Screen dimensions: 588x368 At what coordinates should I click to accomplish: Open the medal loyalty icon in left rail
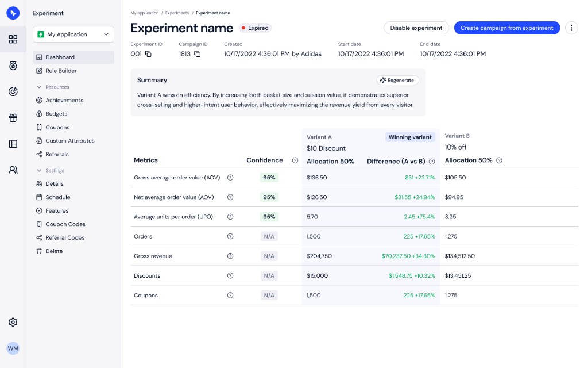pyautogui.click(x=13, y=66)
